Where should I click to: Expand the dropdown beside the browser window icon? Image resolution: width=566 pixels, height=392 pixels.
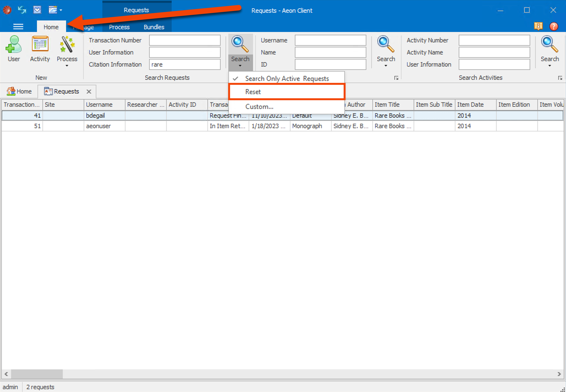(61, 10)
